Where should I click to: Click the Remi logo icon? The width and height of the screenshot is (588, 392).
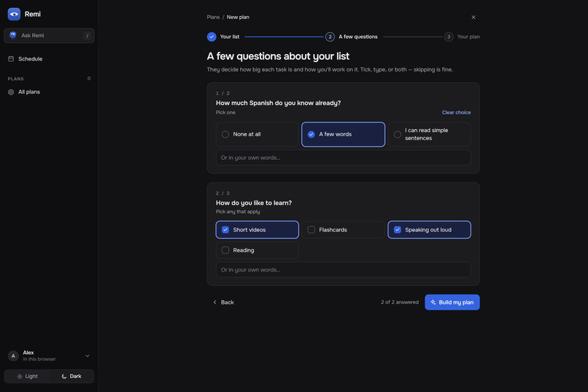[x=14, y=14]
